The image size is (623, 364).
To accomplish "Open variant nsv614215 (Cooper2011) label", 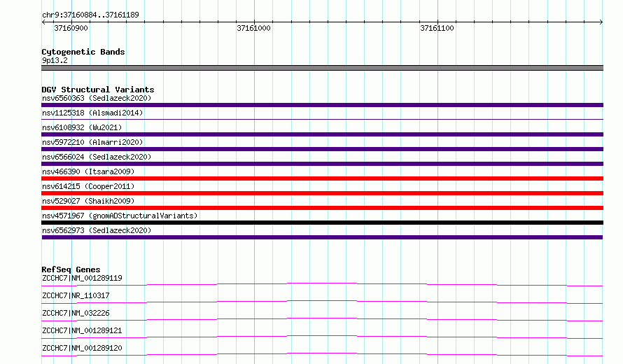I will 88,186.
